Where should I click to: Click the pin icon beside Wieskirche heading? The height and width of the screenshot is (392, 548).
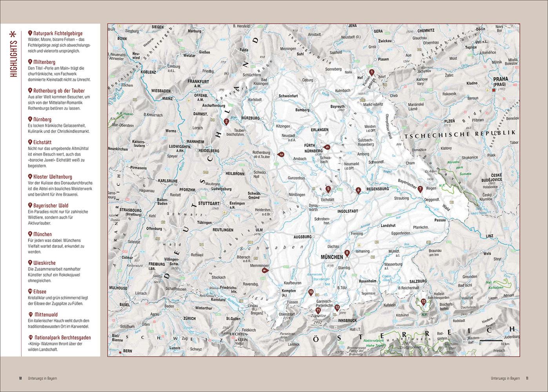pyautogui.click(x=30, y=263)
